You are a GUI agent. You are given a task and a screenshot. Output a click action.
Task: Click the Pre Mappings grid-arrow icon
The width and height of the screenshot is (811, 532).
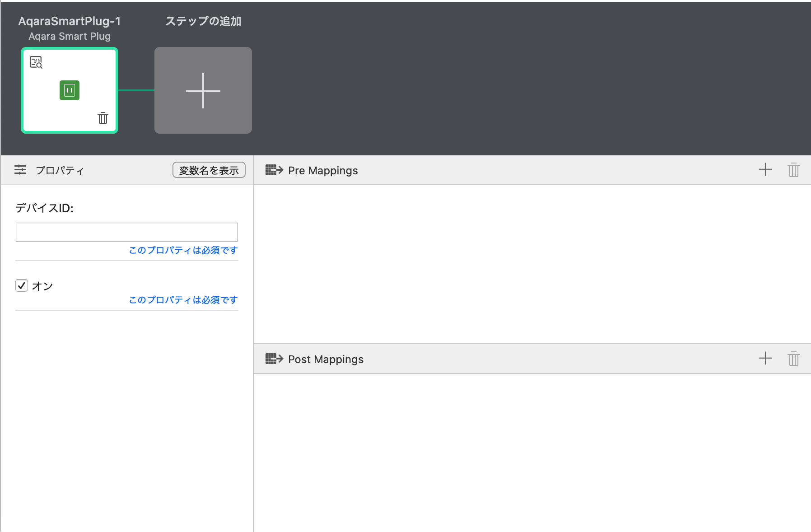[x=274, y=170]
